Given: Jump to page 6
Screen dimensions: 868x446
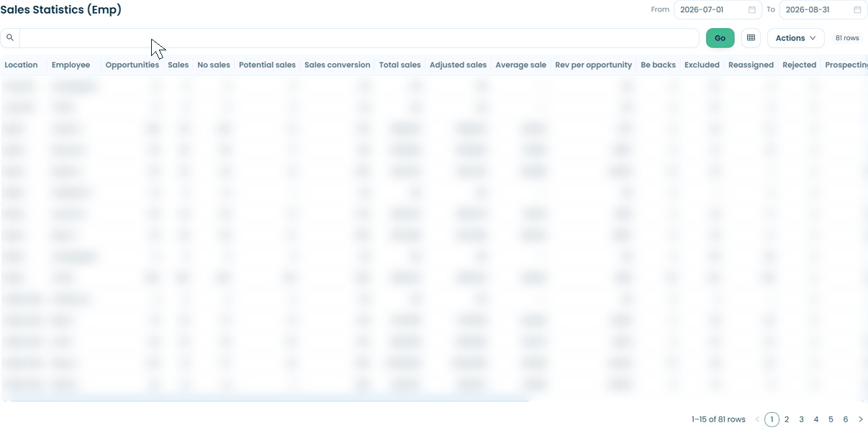Looking at the screenshot, I should click(846, 419).
